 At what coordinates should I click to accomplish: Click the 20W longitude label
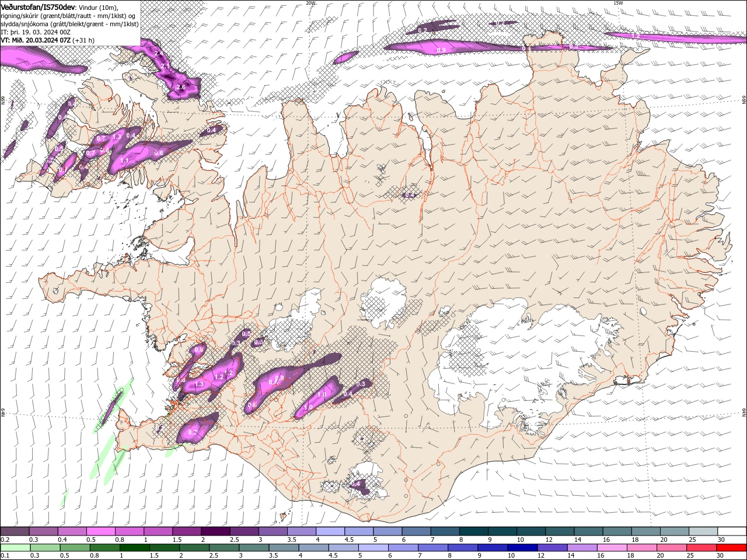310,3
